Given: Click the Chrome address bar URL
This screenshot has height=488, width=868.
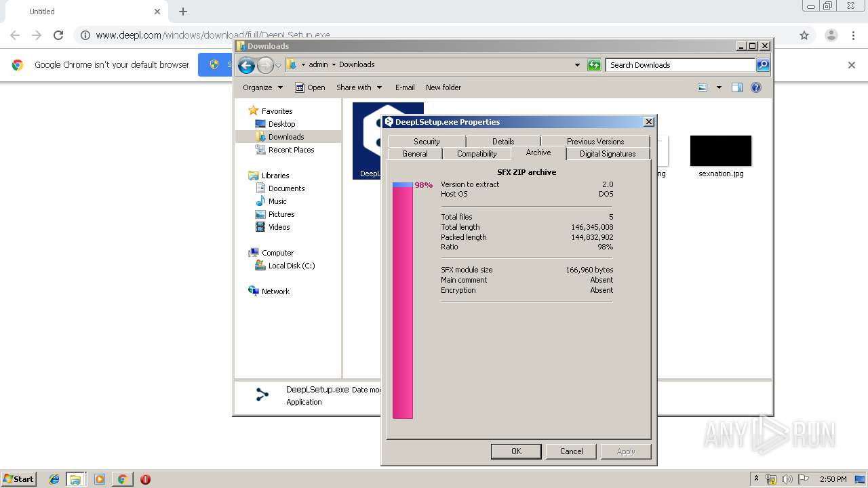Looking at the screenshot, I should point(213,35).
